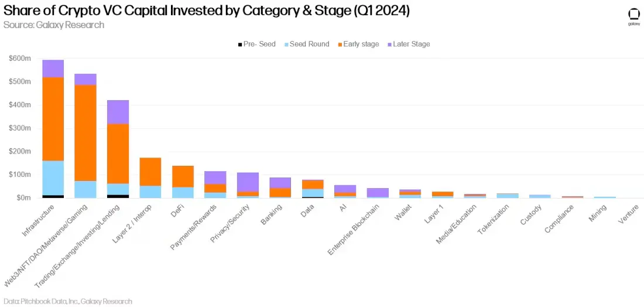
Task: Click the Enterprise Blockchain bar
Action: 378,193
